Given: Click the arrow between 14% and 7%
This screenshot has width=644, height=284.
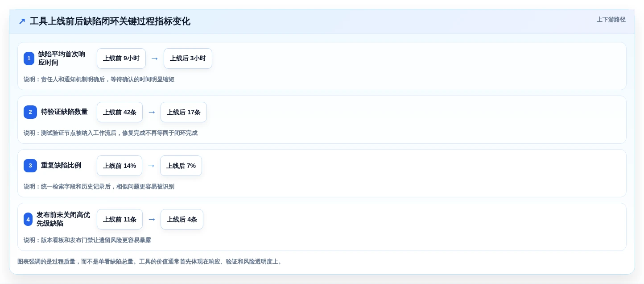Looking at the screenshot, I should click(151, 166).
